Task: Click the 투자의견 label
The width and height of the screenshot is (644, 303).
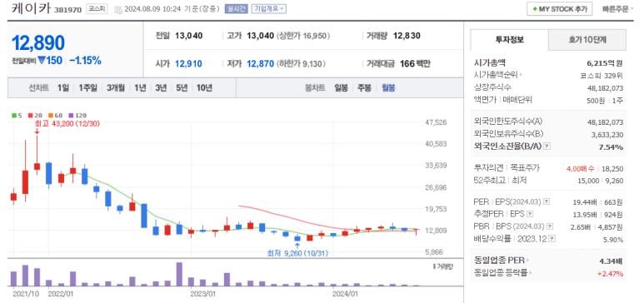Action: point(488,168)
